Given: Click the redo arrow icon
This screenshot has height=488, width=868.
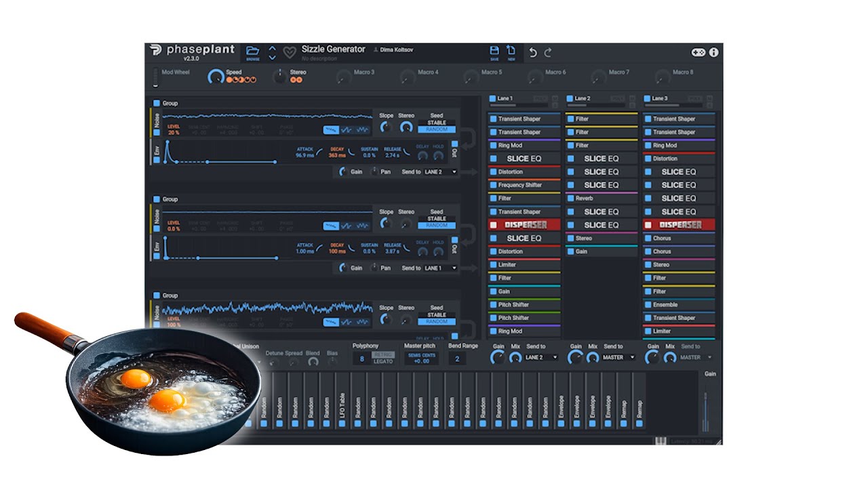Looking at the screenshot, I should [x=548, y=52].
